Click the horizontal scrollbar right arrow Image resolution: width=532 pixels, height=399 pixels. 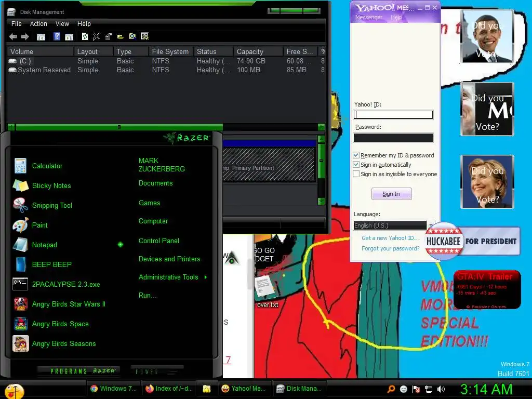[x=321, y=127]
